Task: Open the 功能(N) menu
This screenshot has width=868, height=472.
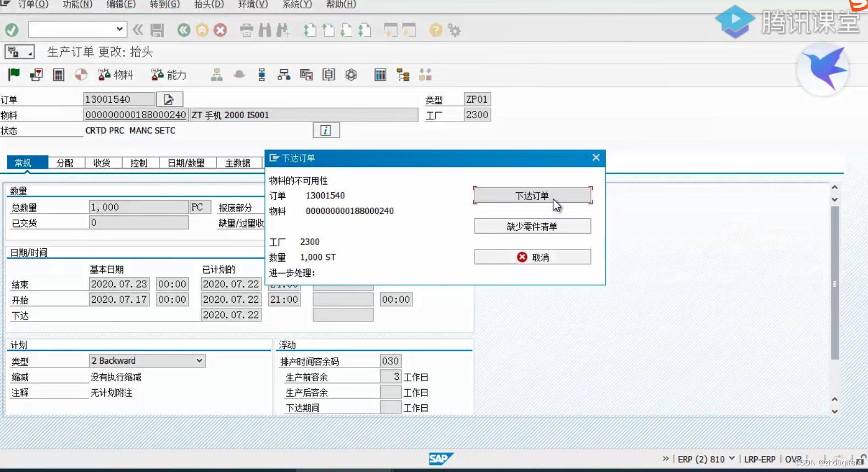Action: pyautogui.click(x=77, y=4)
